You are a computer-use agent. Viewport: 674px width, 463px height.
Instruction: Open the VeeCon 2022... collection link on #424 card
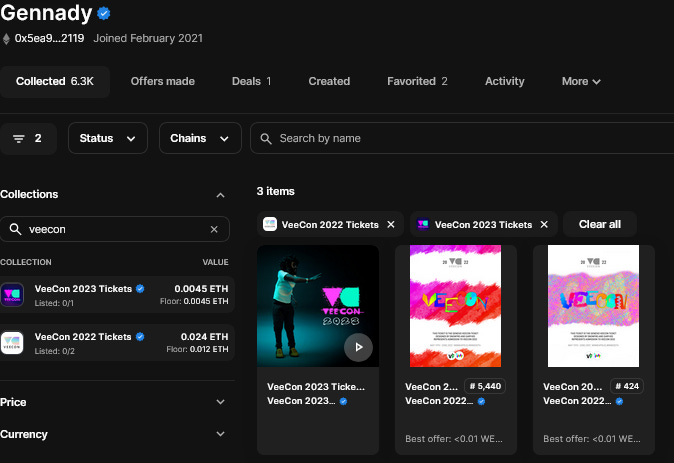coord(577,401)
